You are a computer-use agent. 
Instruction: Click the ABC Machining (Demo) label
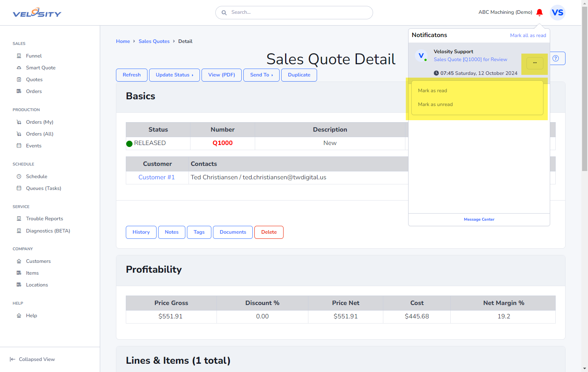pos(505,12)
